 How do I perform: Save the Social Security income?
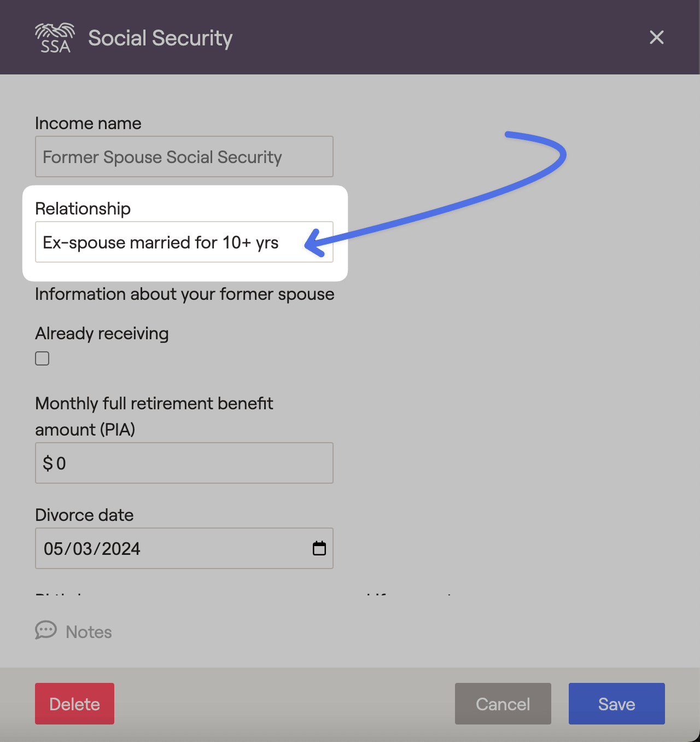click(616, 704)
